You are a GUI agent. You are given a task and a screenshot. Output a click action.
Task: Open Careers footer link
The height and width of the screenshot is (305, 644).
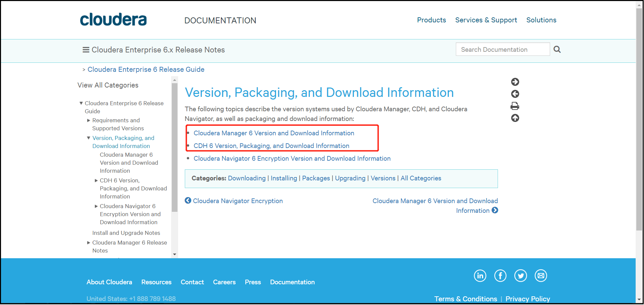[x=224, y=282]
